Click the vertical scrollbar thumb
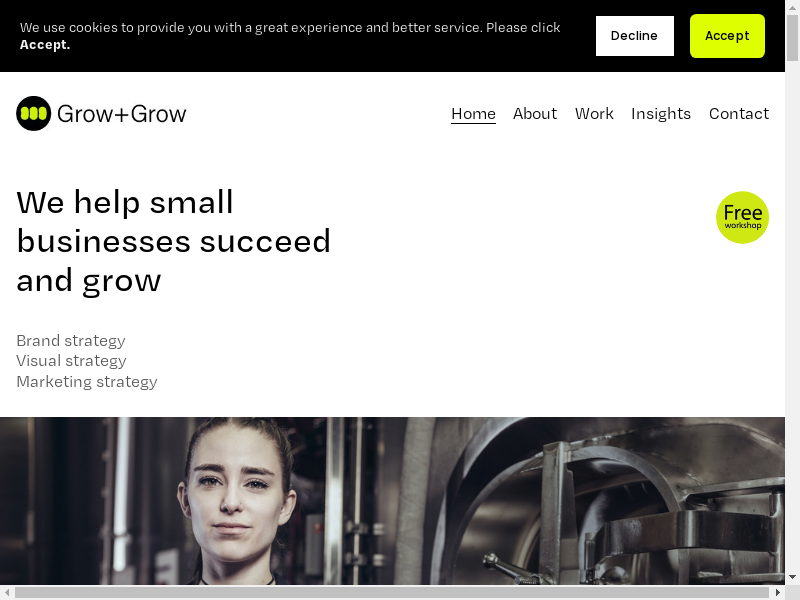 click(792, 38)
